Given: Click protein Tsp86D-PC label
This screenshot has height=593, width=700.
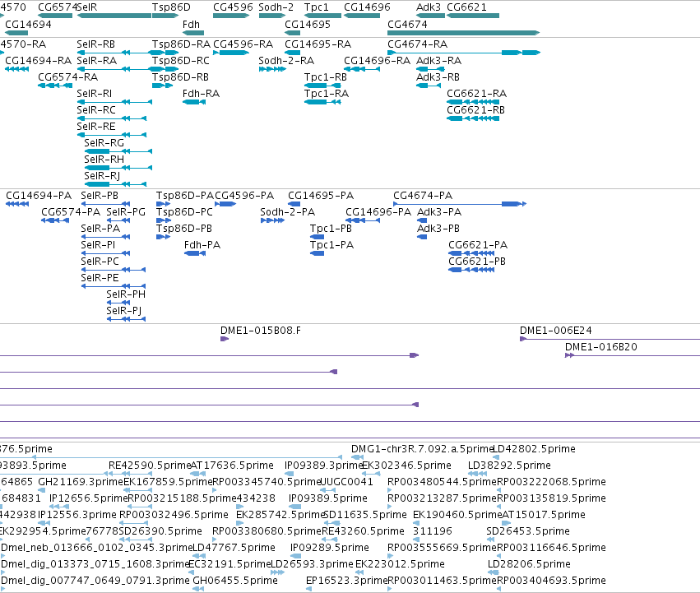Looking at the screenshot, I should 184,212.
